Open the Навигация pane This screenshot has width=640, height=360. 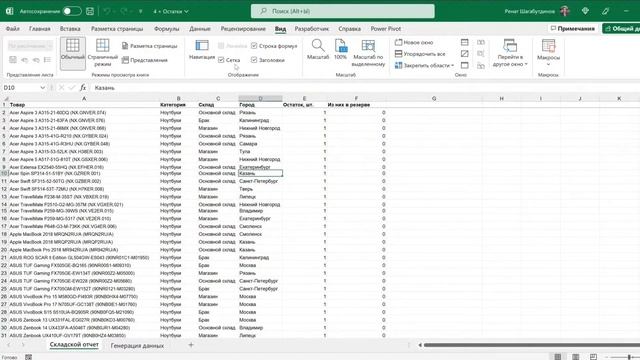[x=202, y=50]
